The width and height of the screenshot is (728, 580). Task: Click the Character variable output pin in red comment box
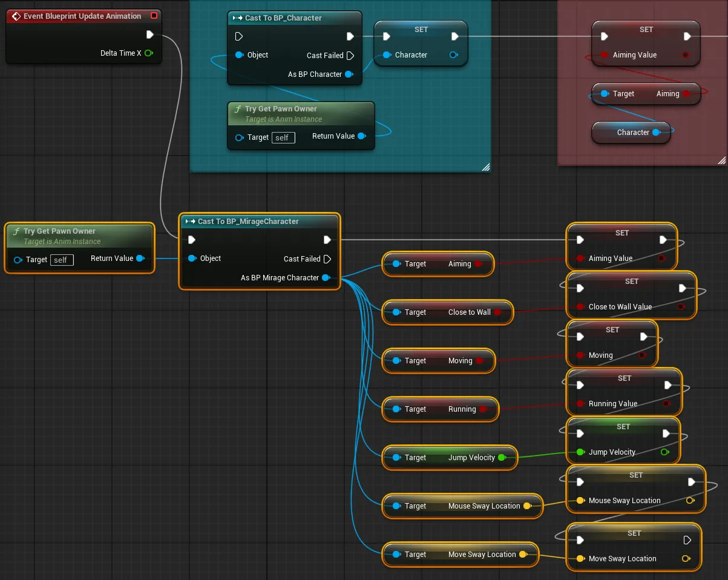(657, 133)
